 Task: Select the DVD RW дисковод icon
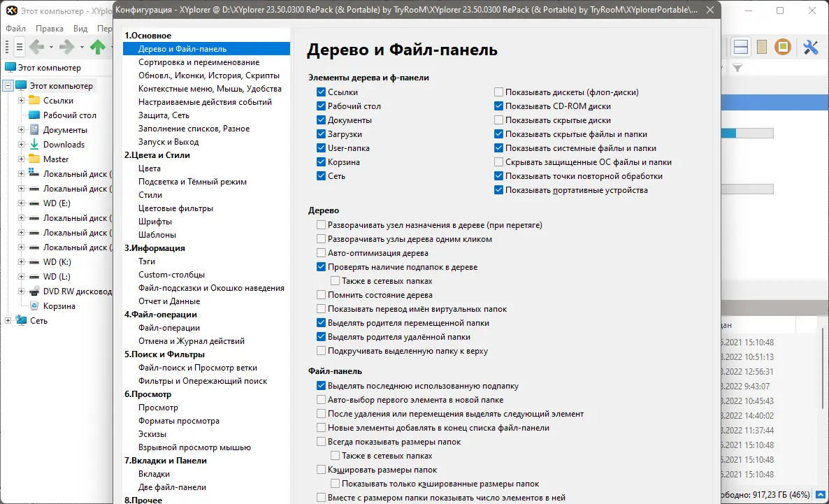click(x=34, y=291)
